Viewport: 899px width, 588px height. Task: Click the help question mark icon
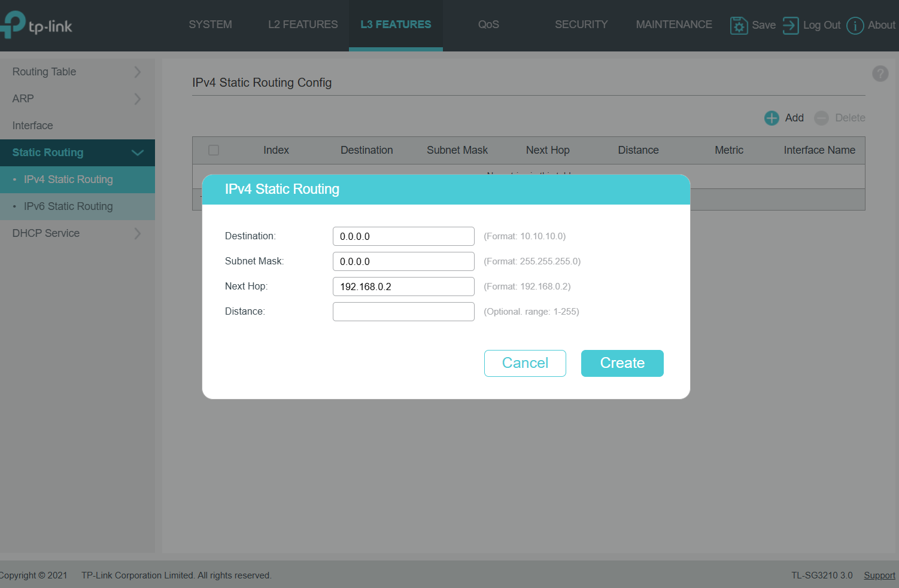880,74
